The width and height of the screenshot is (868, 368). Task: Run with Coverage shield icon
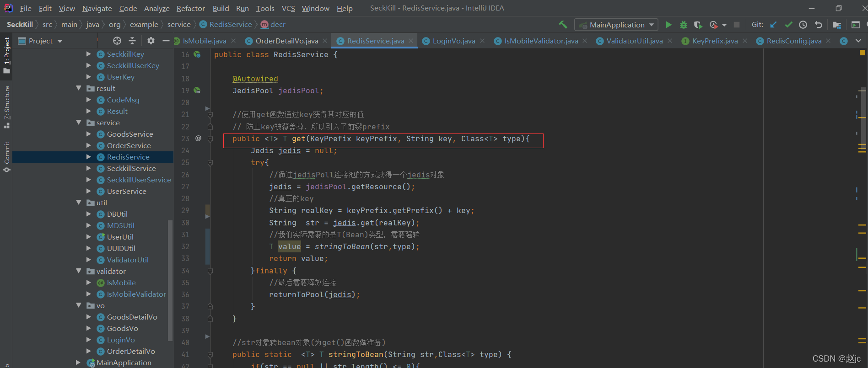(698, 25)
